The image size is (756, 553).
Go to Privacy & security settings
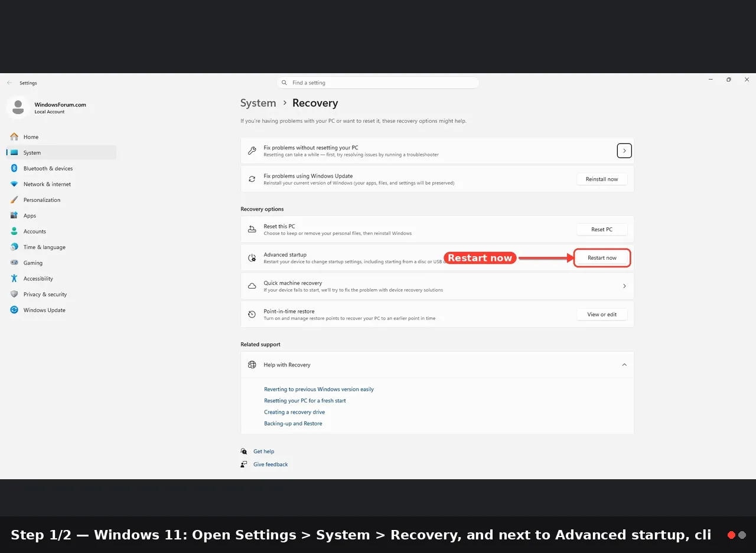pyautogui.click(x=61, y=295)
